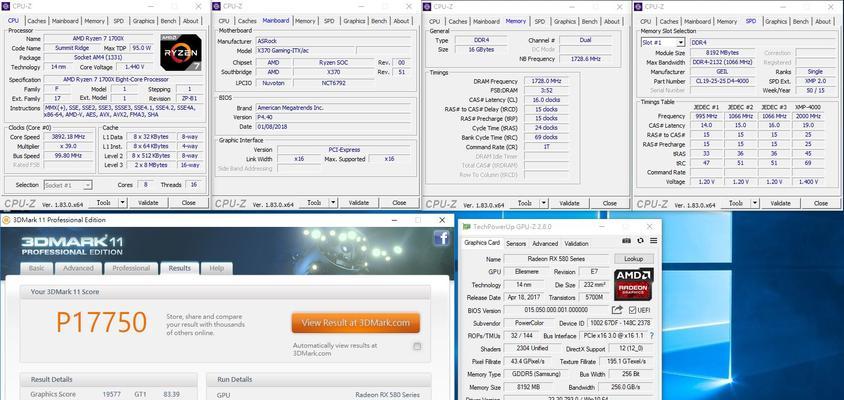Image resolution: width=844 pixels, height=400 pixels.
Task: Open About tab in CPU-Z SPD window
Action: (822, 21)
